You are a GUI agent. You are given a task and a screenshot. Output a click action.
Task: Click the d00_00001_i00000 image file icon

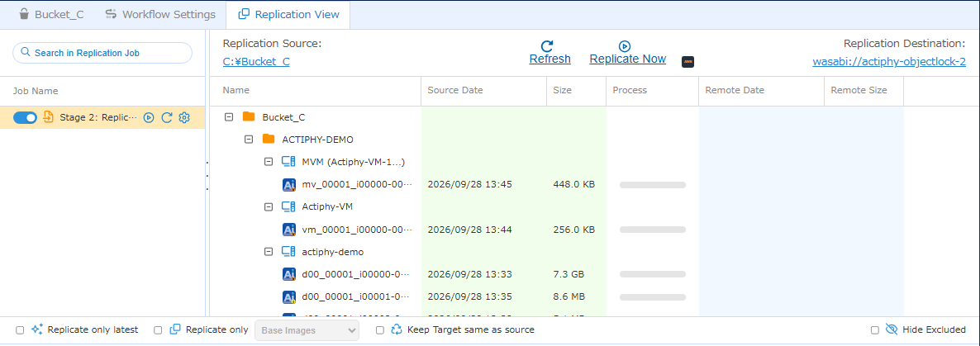pos(288,274)
